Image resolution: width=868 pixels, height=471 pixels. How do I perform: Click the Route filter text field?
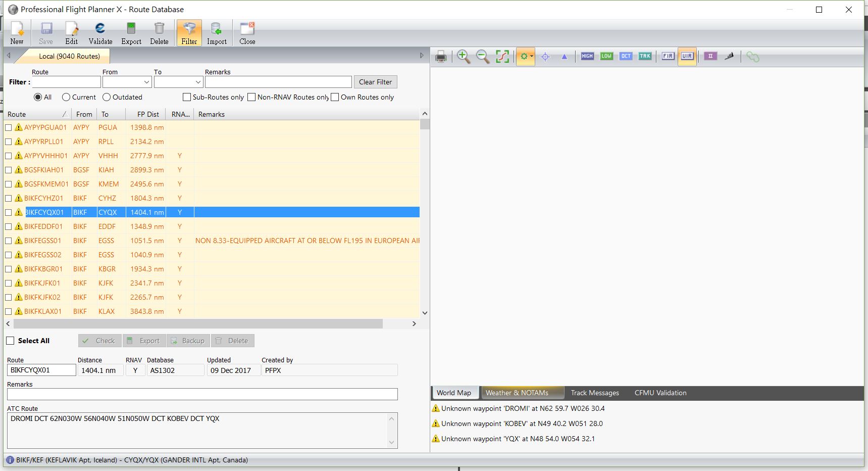(x=67, y=82)
